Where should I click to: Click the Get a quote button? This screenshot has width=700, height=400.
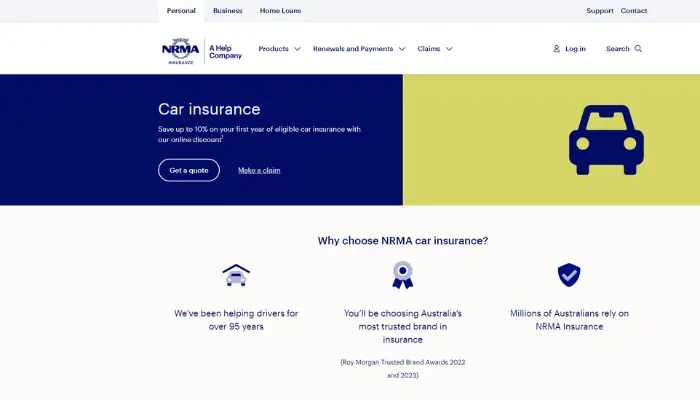189,170
